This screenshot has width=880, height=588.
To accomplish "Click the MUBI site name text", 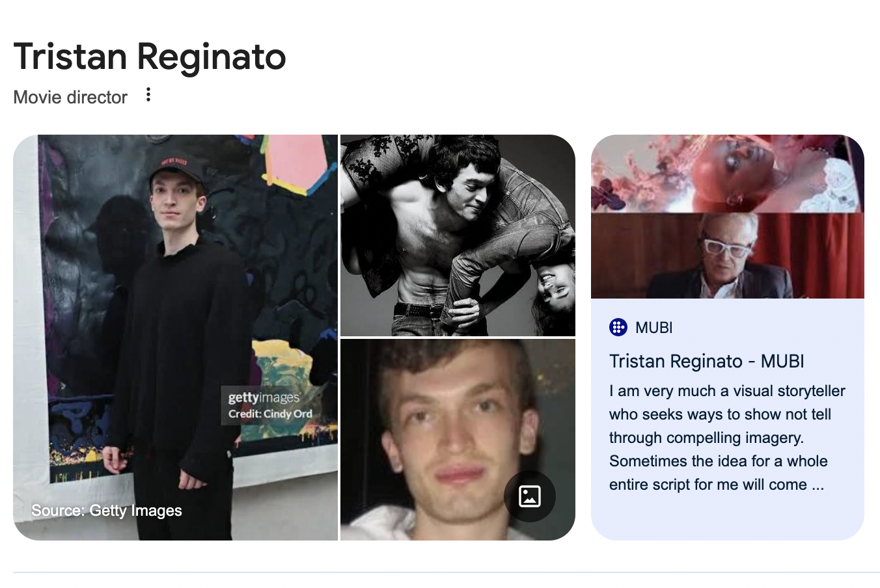I will tap(653, 327).
